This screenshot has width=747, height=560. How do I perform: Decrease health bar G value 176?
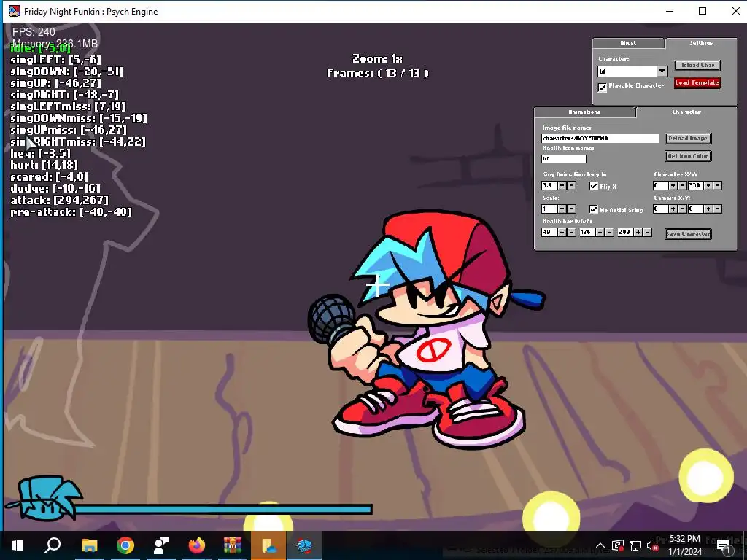[x=609, y=233]
